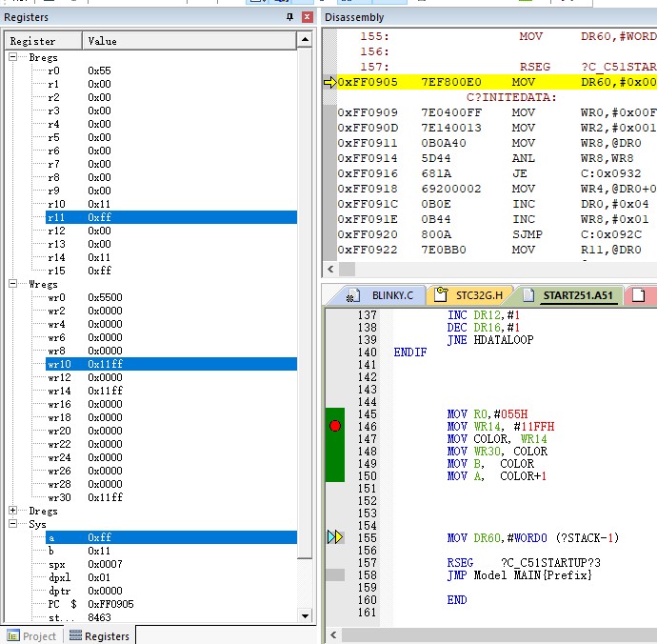This screenshot has width=657, height=644.
Task: Click the Disassembly panel title
Action: [354, 17]
